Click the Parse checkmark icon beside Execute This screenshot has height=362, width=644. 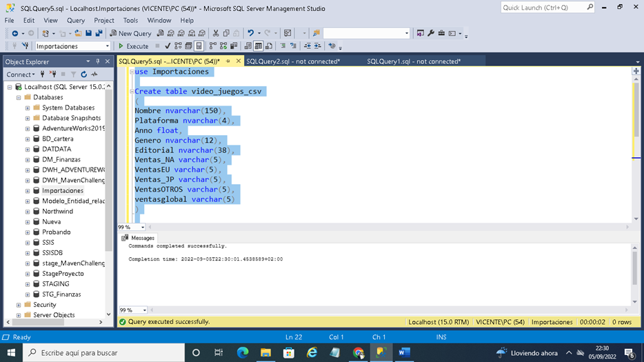pos(168,46)
